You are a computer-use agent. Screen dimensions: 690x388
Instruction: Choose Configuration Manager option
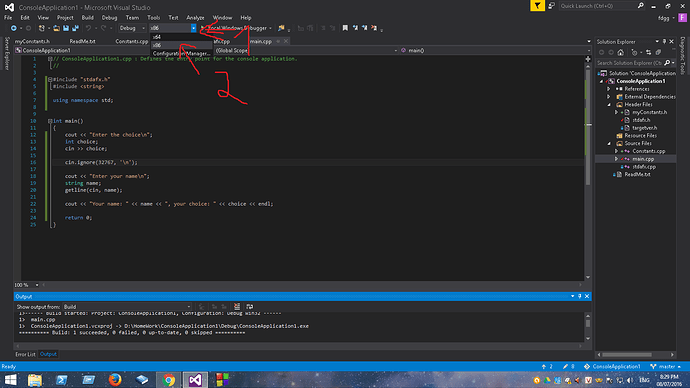pos(182,53)
